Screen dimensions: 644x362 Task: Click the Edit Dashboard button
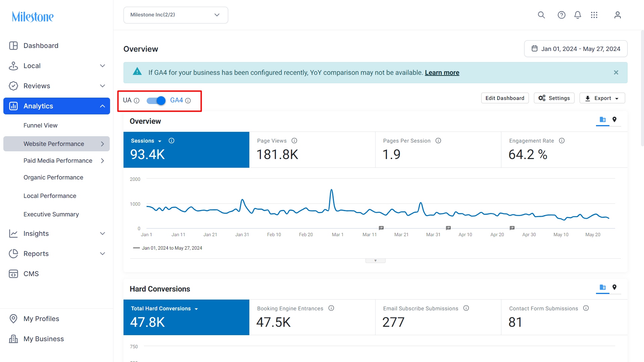(505, 98)
